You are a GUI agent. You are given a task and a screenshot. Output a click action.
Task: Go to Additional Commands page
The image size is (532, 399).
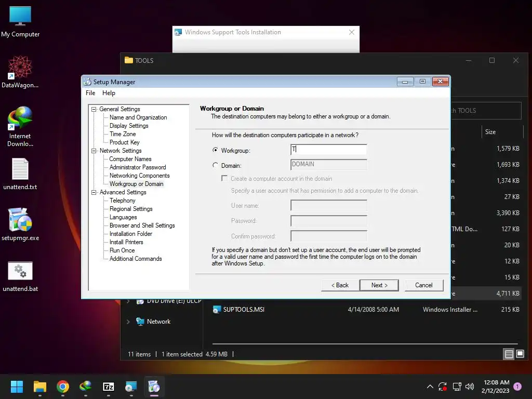pos(136,259)
